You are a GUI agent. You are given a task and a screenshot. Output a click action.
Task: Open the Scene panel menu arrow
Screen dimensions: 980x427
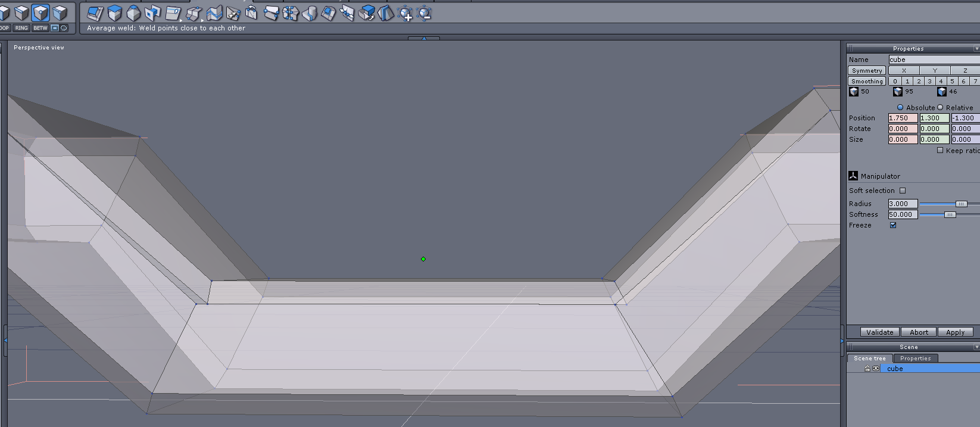976,347
